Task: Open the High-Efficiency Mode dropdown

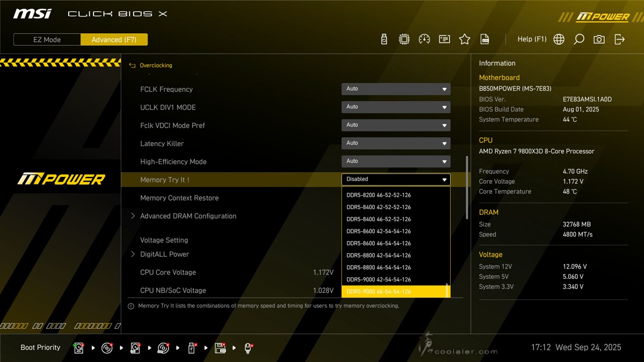Action: (x=396, y=161)
